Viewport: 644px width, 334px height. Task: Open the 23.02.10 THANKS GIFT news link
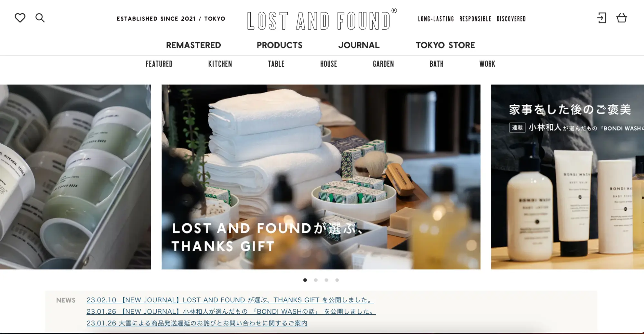pyautogui.click(x=230, y=300)
